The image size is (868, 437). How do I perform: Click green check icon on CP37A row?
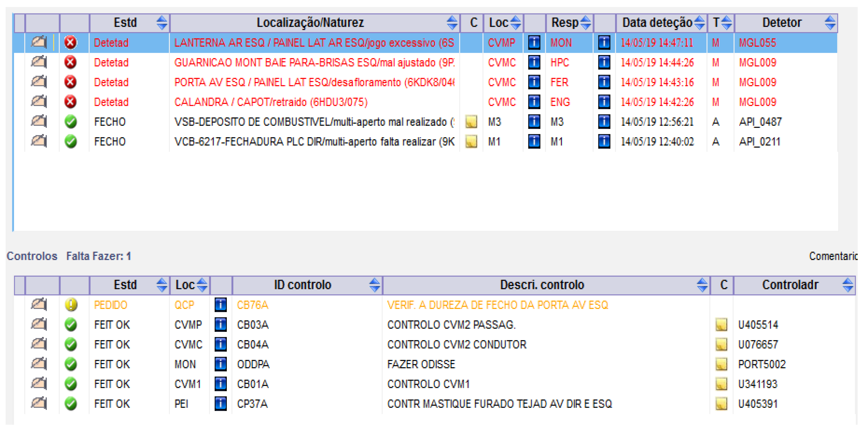point(71,404)
